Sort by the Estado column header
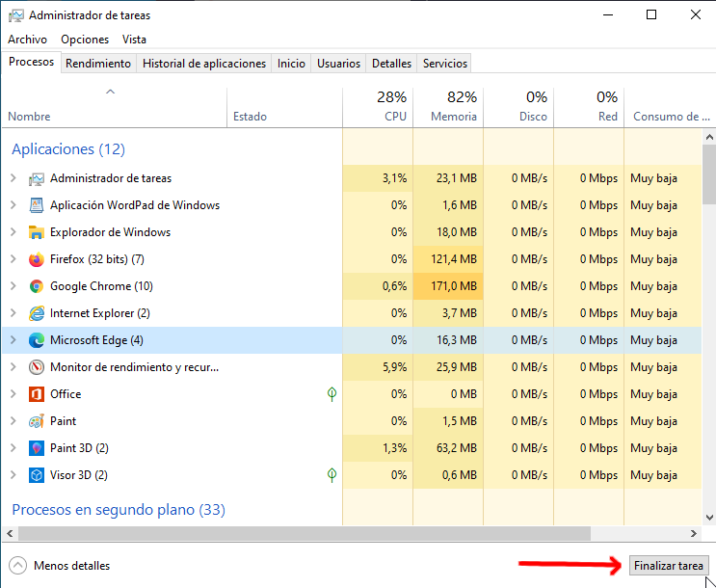This screenshot has width=716, height=588. pos(284,107)
